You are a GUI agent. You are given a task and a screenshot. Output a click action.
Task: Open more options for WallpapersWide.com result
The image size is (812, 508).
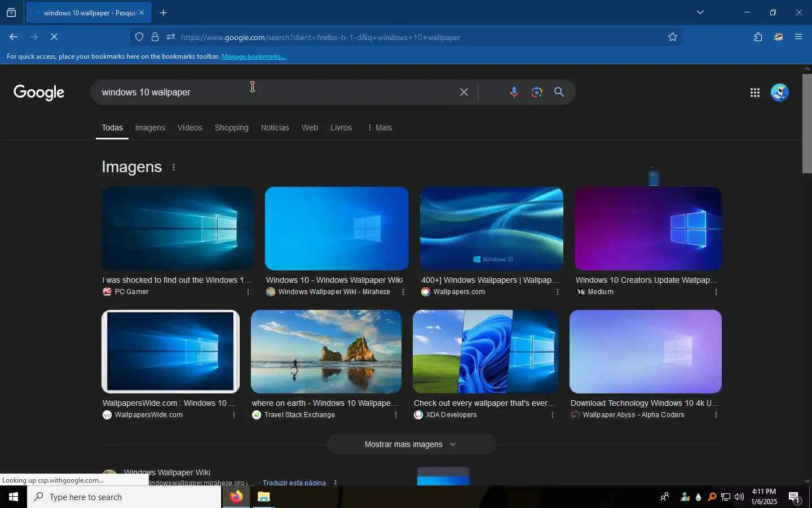(x=234, y=415)
